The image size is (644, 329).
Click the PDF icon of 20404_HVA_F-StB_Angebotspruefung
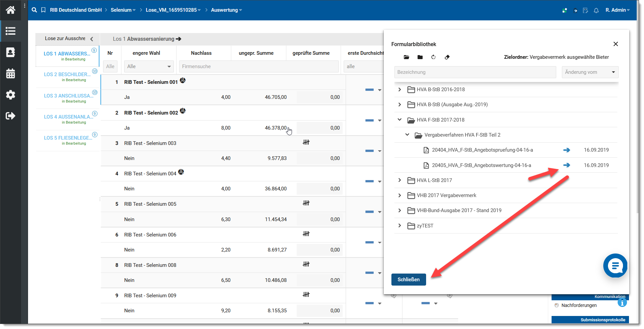click(x=426, y=150)
